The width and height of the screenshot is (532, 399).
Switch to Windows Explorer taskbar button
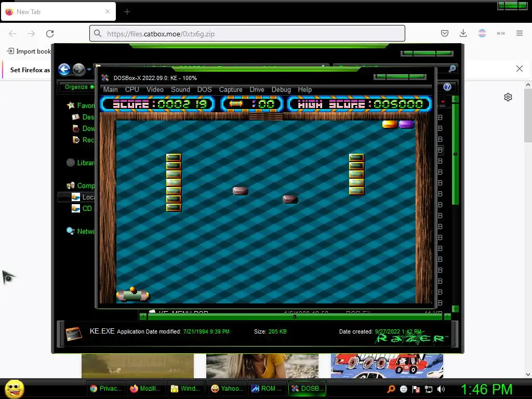186,389
